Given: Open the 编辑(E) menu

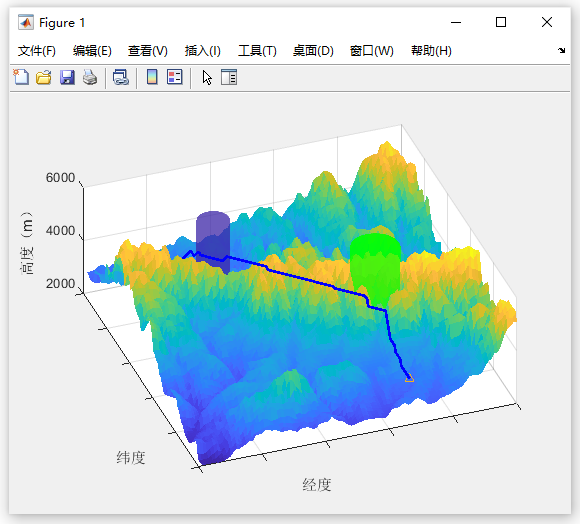Looking at the screenshot, I should [92, 51].
